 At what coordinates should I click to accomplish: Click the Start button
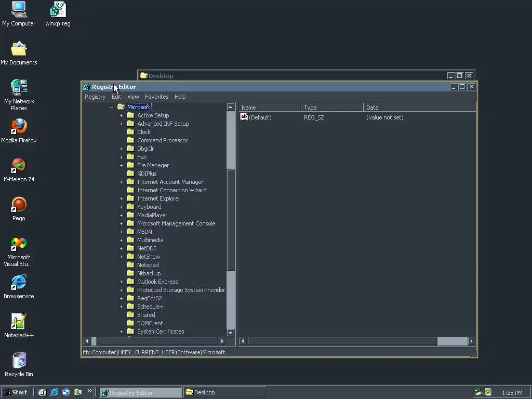(15, 392)
